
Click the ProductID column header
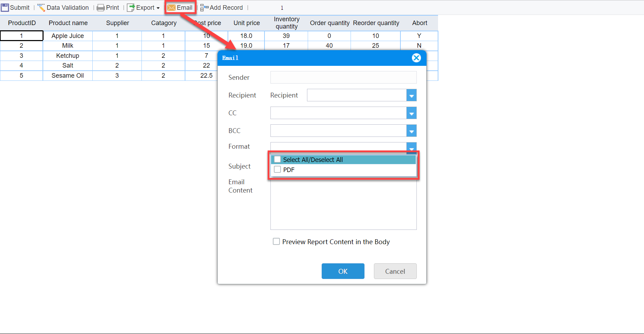pos(22,23)
